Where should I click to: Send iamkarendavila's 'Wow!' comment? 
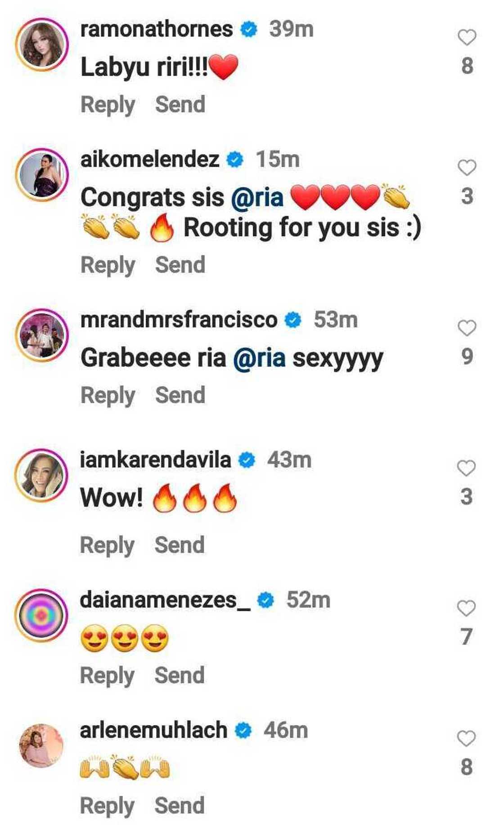[x=180, y=545]
